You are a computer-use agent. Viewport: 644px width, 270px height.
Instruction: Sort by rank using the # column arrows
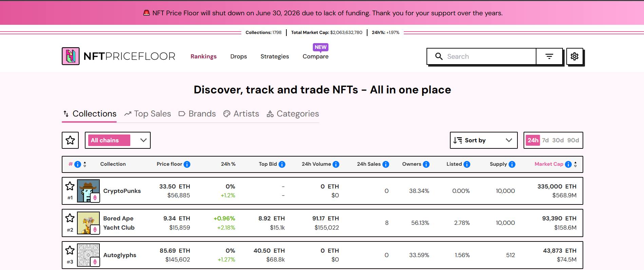85,164
